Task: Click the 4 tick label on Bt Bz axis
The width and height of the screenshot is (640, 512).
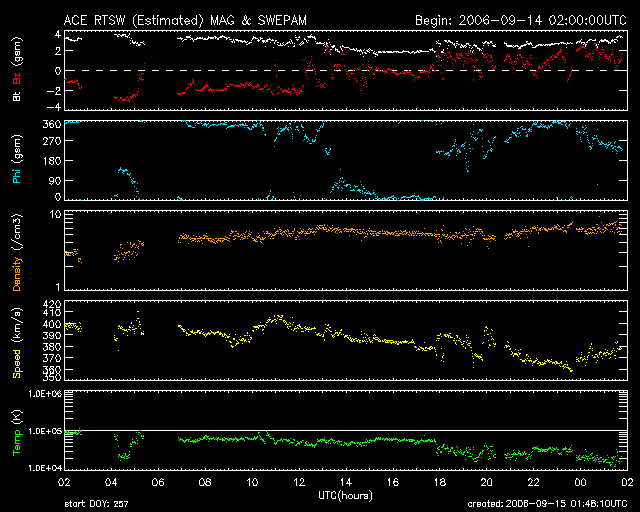Action: (x=58, y=34)
